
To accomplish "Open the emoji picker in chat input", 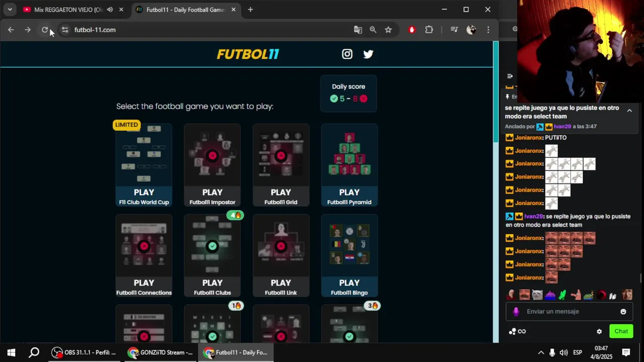I will (x=623, y=312).
